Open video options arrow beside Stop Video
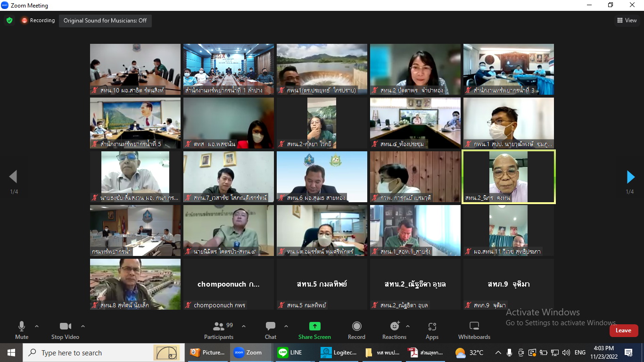Viewport: 644px width, 362px height. [83, 326]
